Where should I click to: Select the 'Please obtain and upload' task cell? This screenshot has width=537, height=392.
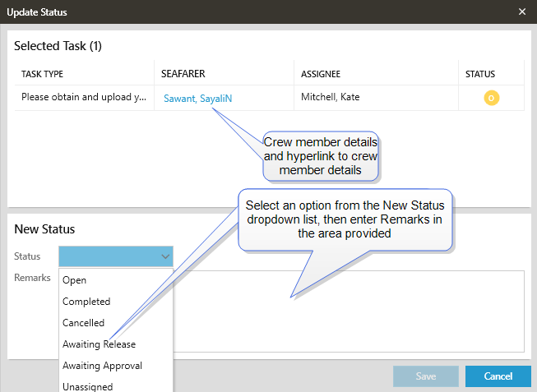tap(84, 98)
